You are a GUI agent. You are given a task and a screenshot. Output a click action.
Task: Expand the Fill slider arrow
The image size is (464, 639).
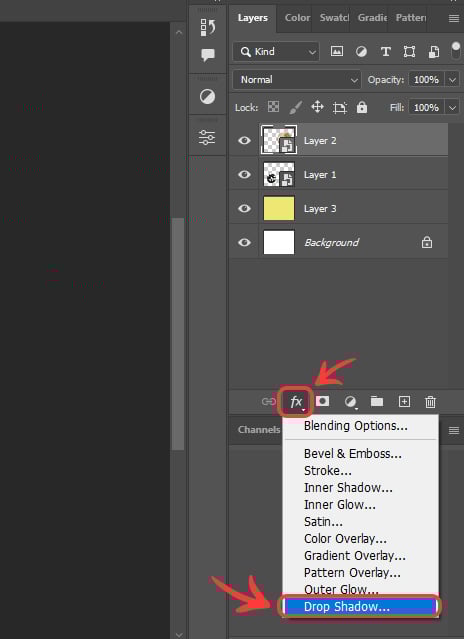coord(452,108)
